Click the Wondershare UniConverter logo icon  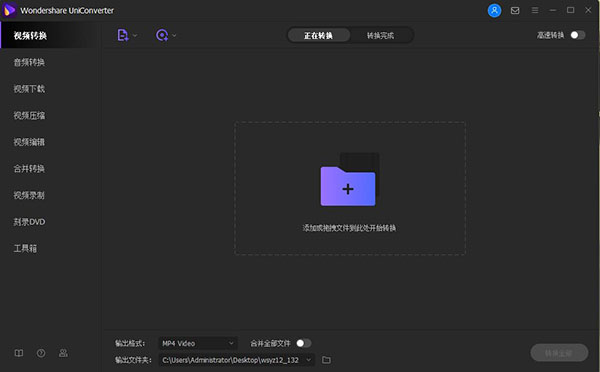(x=9, y=10)
